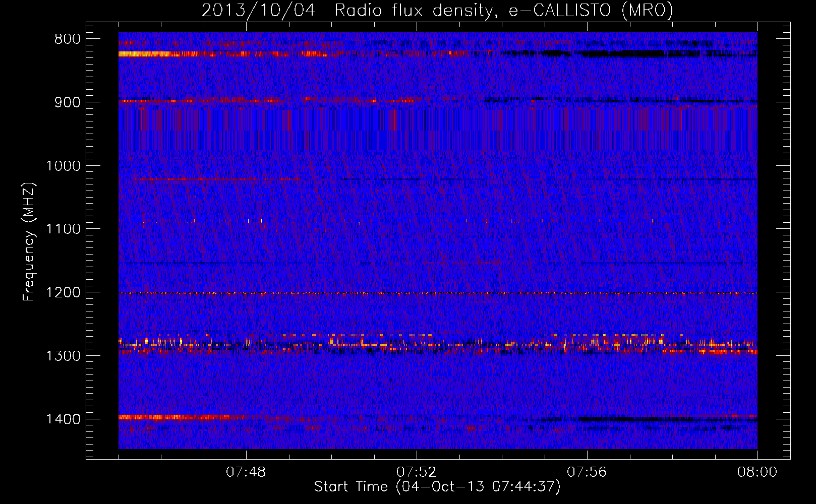The width and height of the screenshot is (816, 504).
Task: Click the 07:52 time axis label
Action: [x=417, y=472]
